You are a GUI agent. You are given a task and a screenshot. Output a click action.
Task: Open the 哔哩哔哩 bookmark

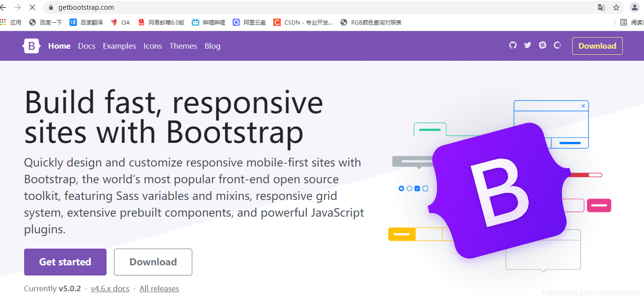[208, 22]
